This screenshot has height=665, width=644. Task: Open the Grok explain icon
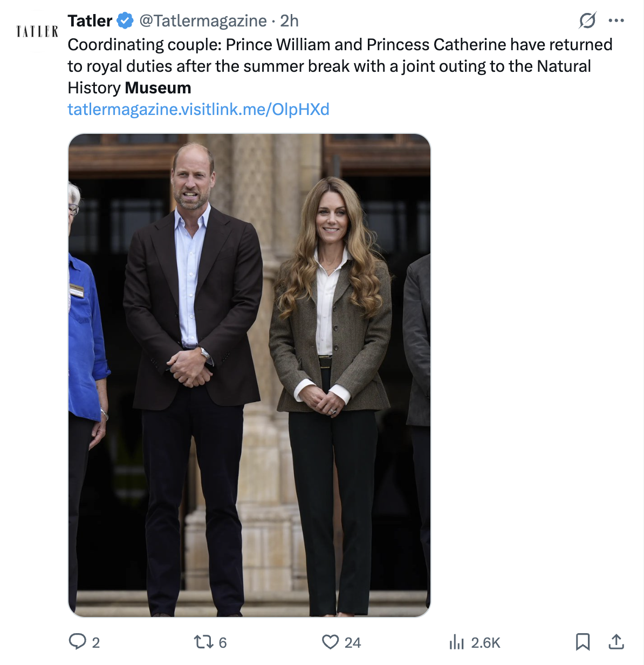587,21
